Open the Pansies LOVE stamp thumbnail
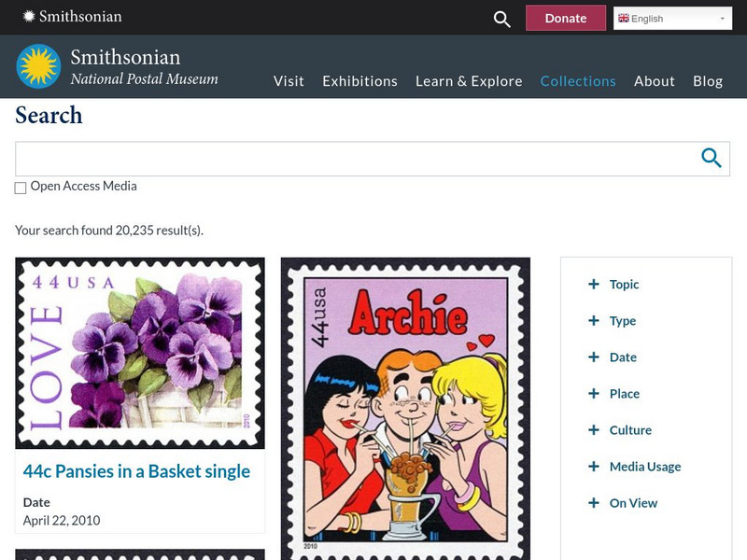This screenshot has height=560, width=747. pos(140,354)
